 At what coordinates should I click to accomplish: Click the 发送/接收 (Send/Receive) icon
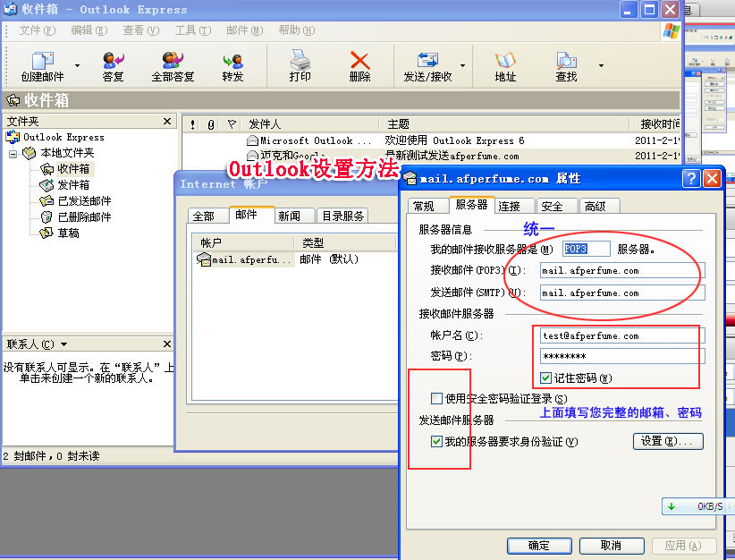[x=427, y=61]
